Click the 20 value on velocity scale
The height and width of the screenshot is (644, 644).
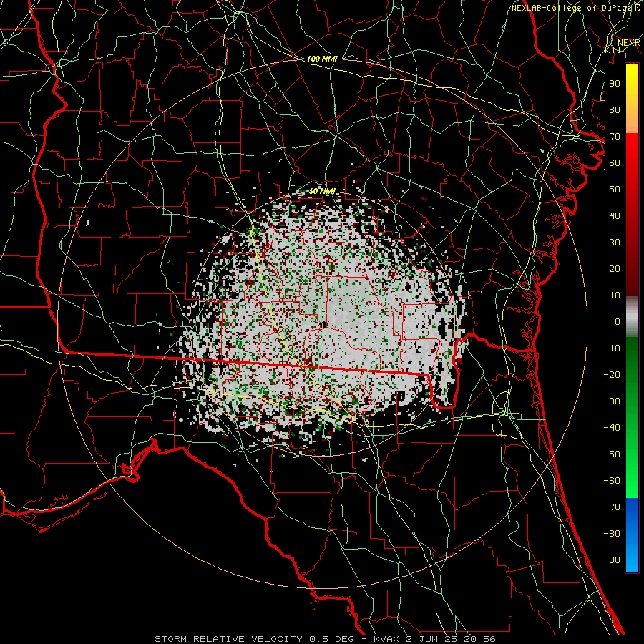[615, 268]
